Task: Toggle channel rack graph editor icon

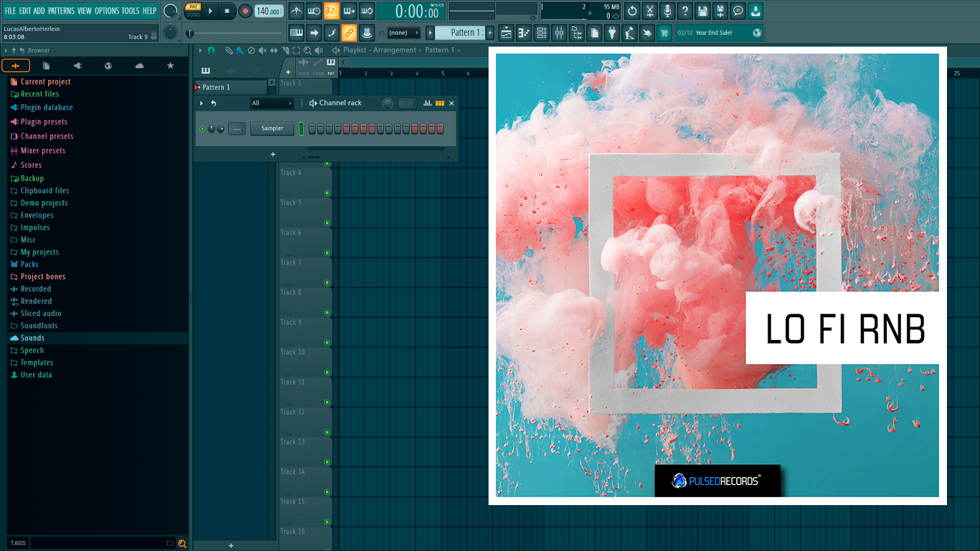Action: 428,103
